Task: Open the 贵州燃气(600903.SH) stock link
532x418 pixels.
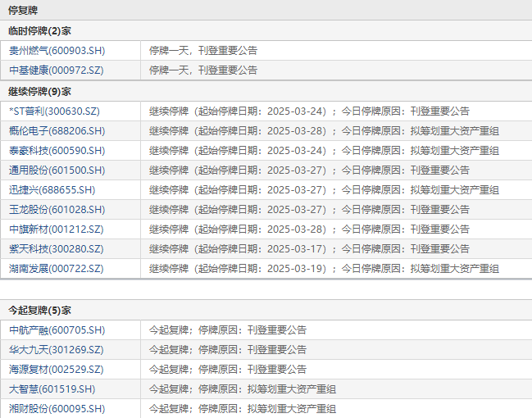Action: coord(57,51)
